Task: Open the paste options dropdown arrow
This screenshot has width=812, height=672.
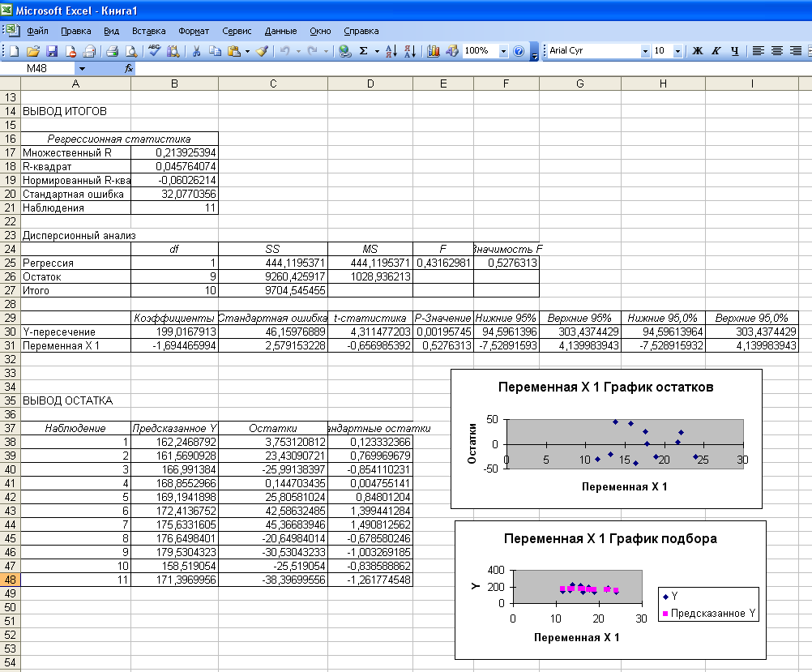Action: point(247,51)
